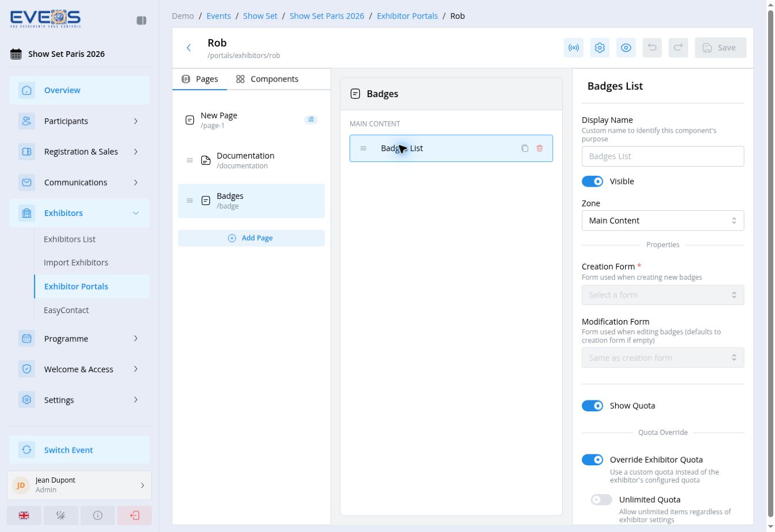
Task: Select the Documentation page row
Action: click(x=251, y=160)
